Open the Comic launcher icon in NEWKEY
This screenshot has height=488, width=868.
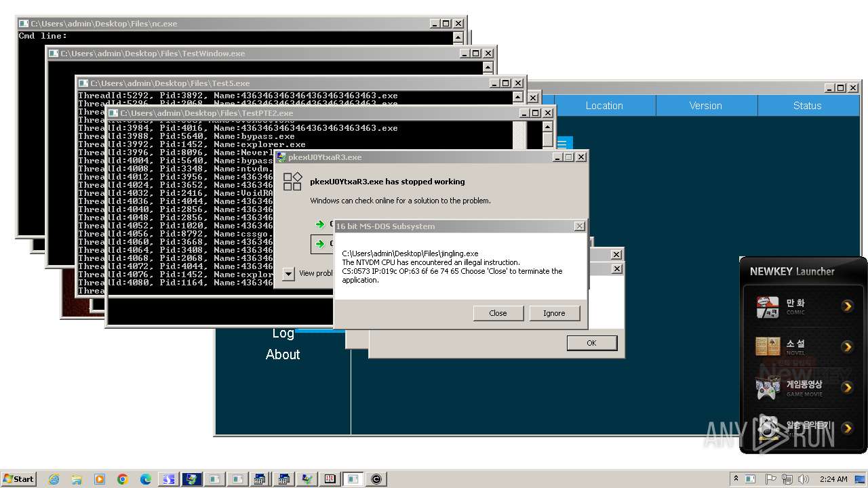pyautogui.click(x=768, y=307)
